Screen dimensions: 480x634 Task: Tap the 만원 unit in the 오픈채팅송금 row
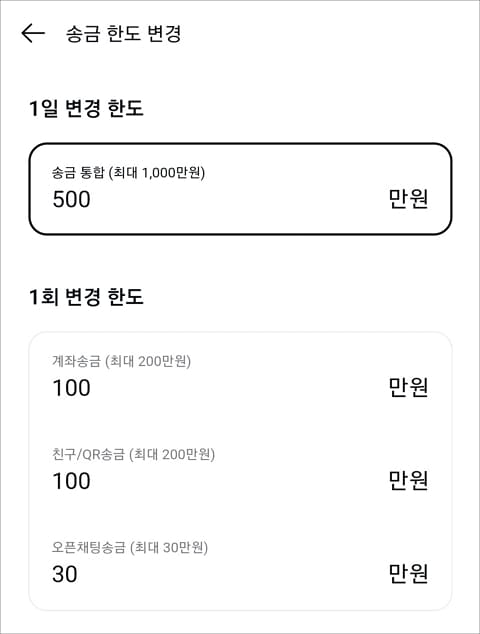pos(408,573)
